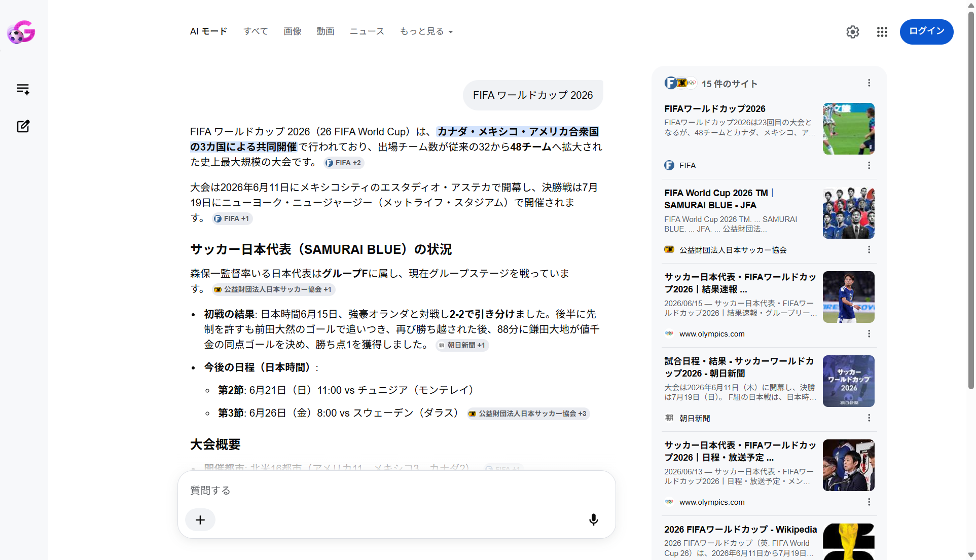The height and width of the screenshot is (560, 976).
Task: Click the microphone voice input icon
Action: click(x=594, y=520)
